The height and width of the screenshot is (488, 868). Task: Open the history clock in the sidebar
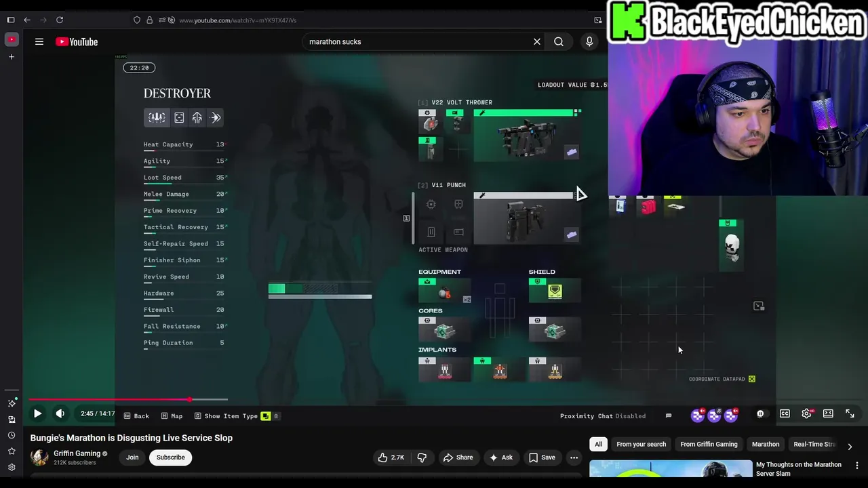[12, 435]
